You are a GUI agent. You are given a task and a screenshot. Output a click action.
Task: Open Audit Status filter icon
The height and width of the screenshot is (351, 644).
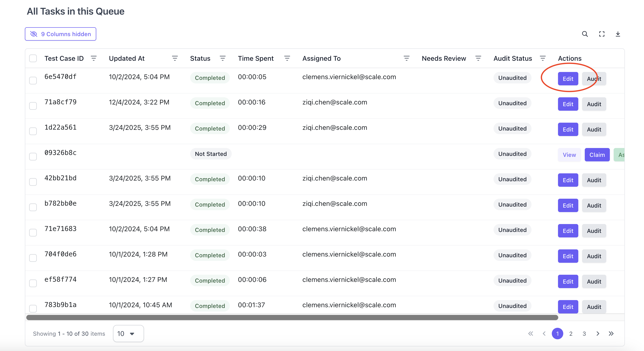(x=542, y=58)
